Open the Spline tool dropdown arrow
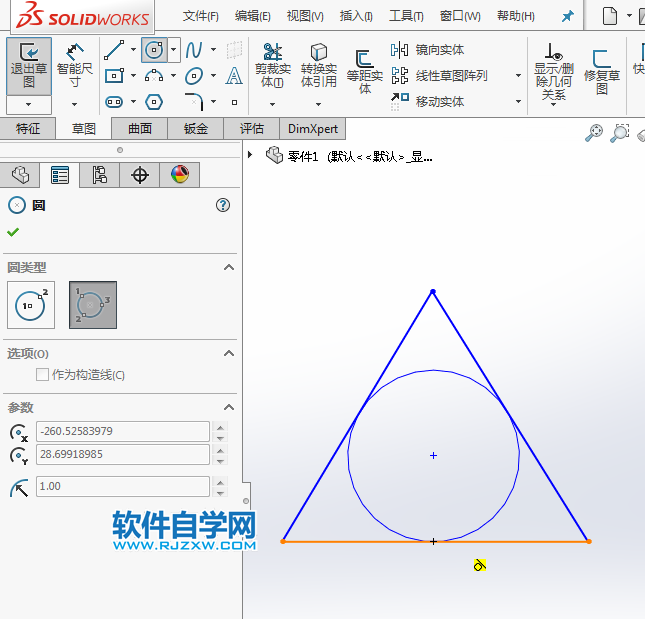Image resolution: width=645 pixels, height=619 pixels. [x=213, y=50]
